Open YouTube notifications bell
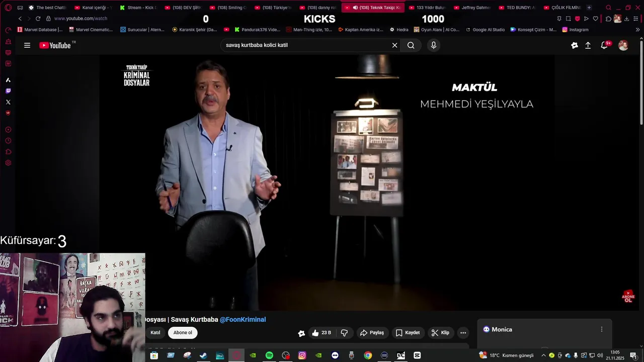This screenshot has height=362, width=644. [x=604, y=45]
